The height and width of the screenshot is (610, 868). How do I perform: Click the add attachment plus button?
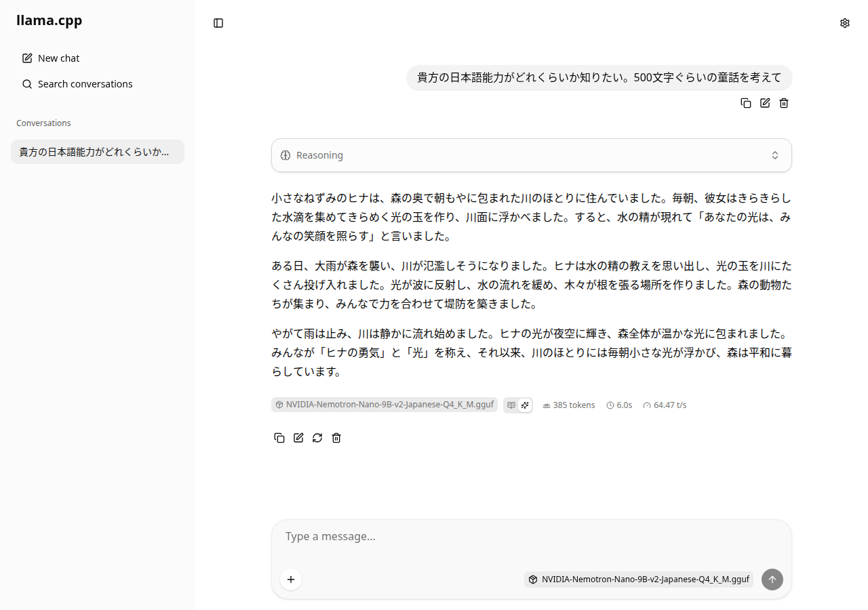291,579
